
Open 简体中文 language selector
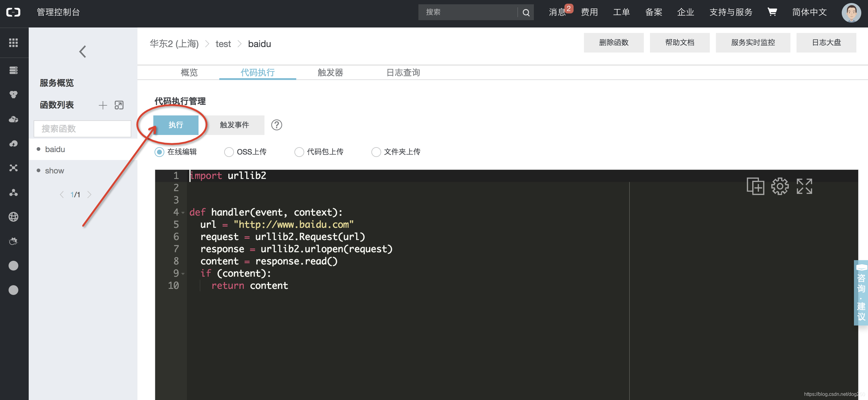tap(809, 13)
